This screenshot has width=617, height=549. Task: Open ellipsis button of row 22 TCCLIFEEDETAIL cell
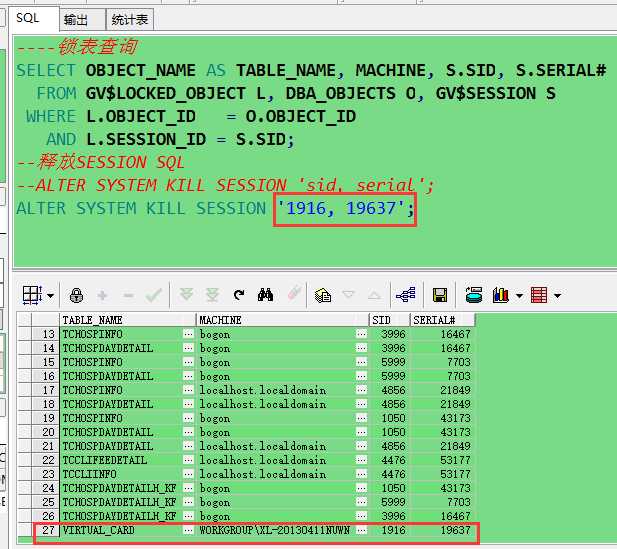pyautogui.click(x=188, y=460)
